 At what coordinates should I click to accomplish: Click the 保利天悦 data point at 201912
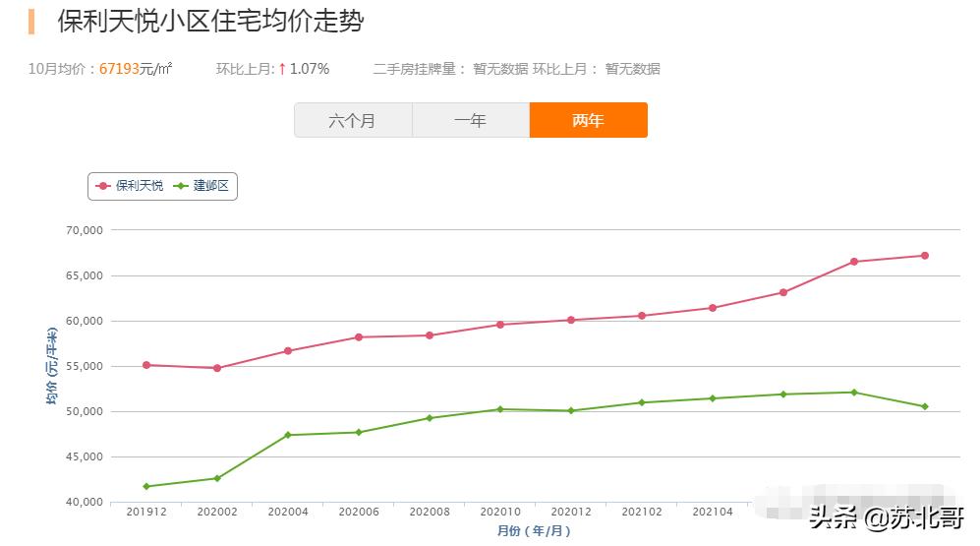tap(146, 365)
